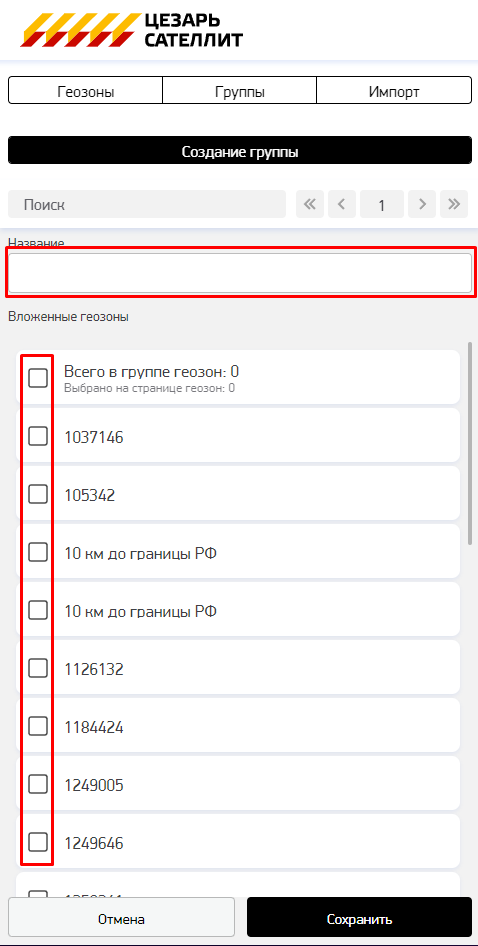The width and height of the screenshot is (478, 946).
Task: Open the Группы tab
Action: [240, 90]
